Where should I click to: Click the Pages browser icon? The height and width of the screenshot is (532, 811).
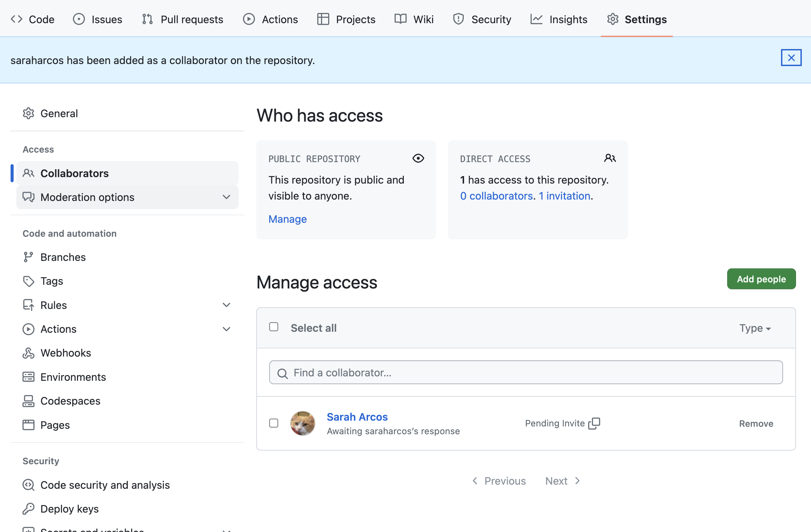click(29, 425)
